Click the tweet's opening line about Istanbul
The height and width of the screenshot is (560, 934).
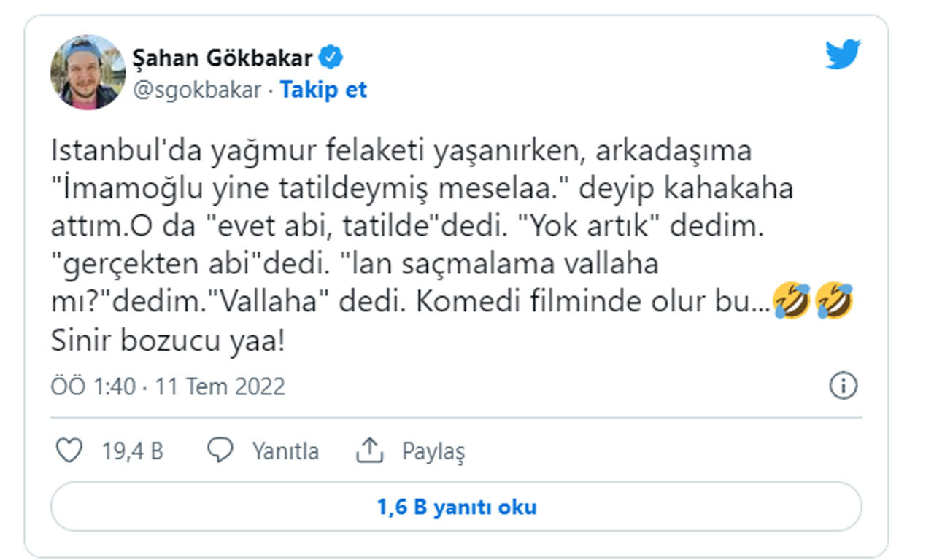(x=401, y=152)
